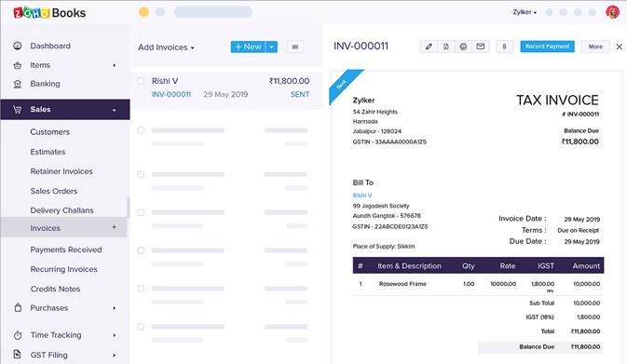Viewport: 627px width, 364px height.
Task: Click the ₹11,800.00 amount in invoice list
Action: point(289,81)
